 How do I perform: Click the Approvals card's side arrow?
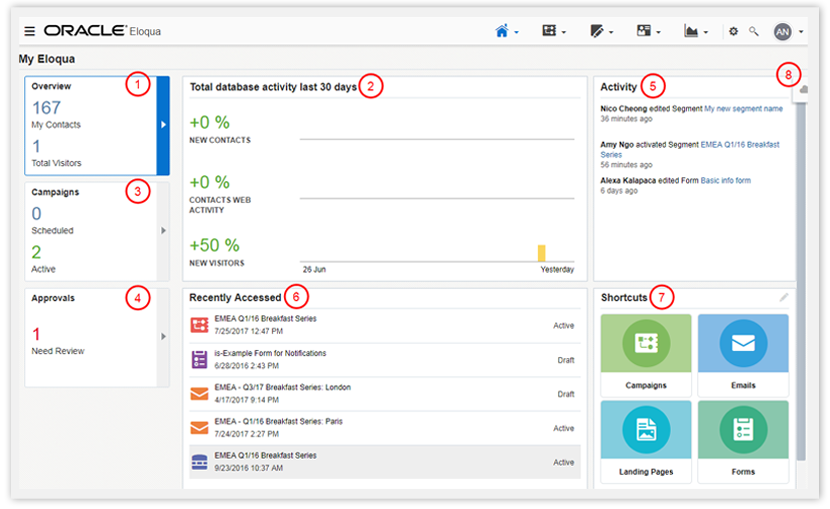tap(163, 337)
